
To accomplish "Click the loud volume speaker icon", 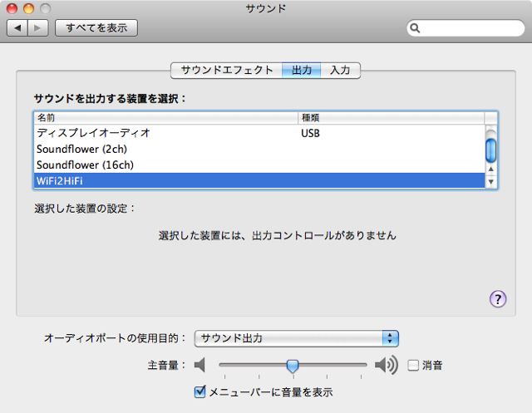I will tap(387, 365).
